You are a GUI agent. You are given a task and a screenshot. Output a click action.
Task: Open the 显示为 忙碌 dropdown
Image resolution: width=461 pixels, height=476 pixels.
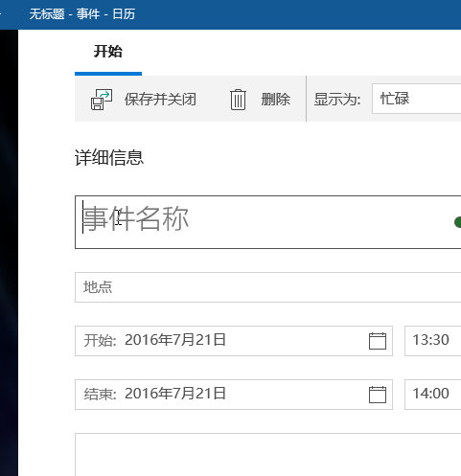pos(416,99)
